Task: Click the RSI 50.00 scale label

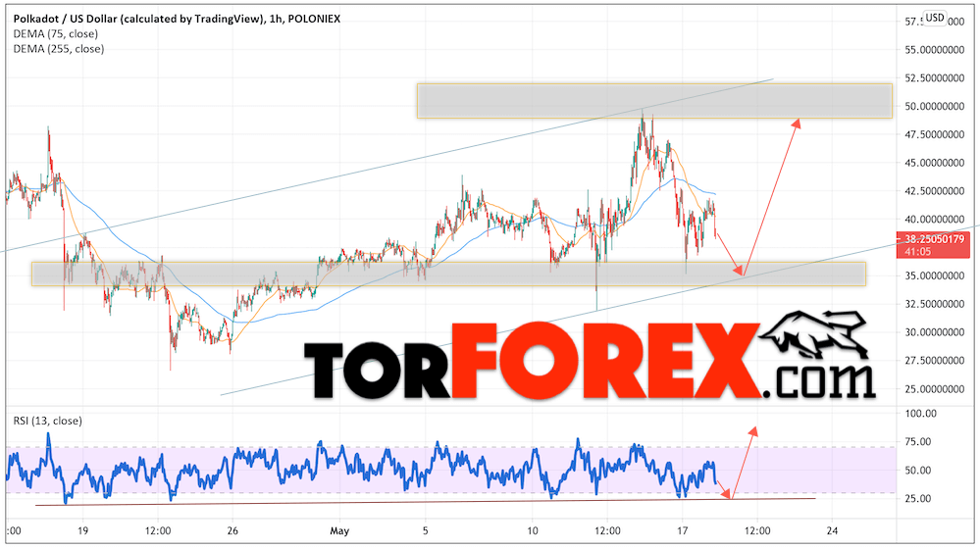Action: pos(918,471)
